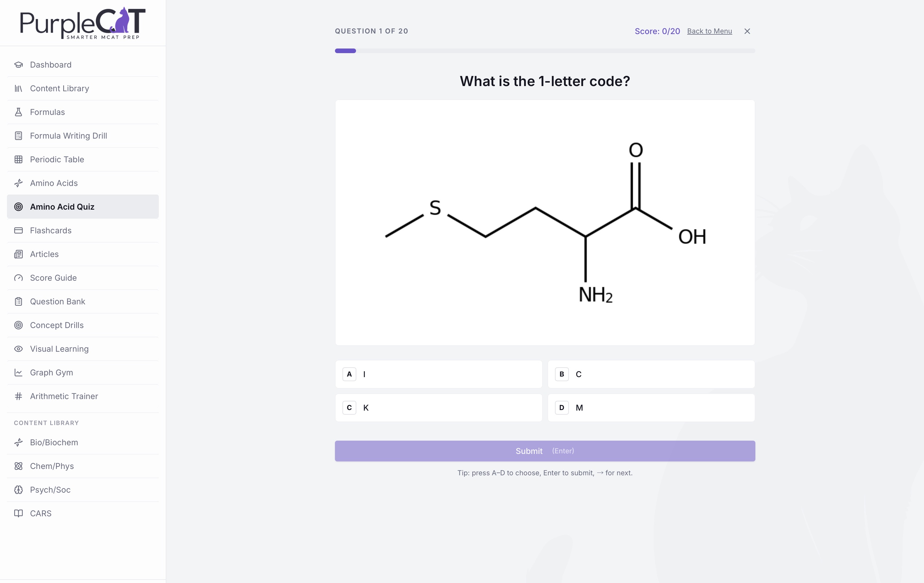The image size is (924, 583).
Task: Open Arithmetic Trainer
Action: [83, 396]
